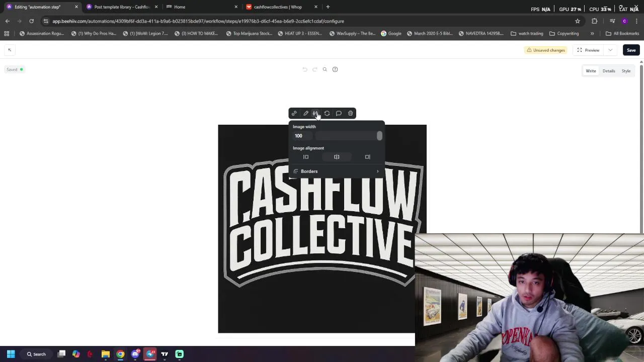
Task: Click the redo arrow in editor toolbar
Action: coord(315,69)
